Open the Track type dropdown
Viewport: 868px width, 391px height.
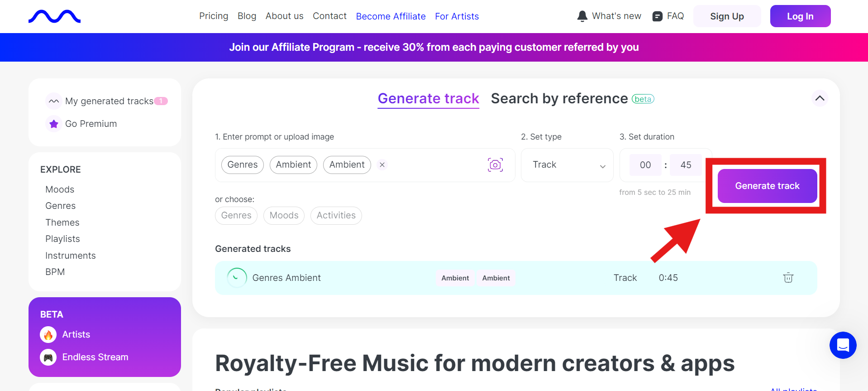coord(567,165)
